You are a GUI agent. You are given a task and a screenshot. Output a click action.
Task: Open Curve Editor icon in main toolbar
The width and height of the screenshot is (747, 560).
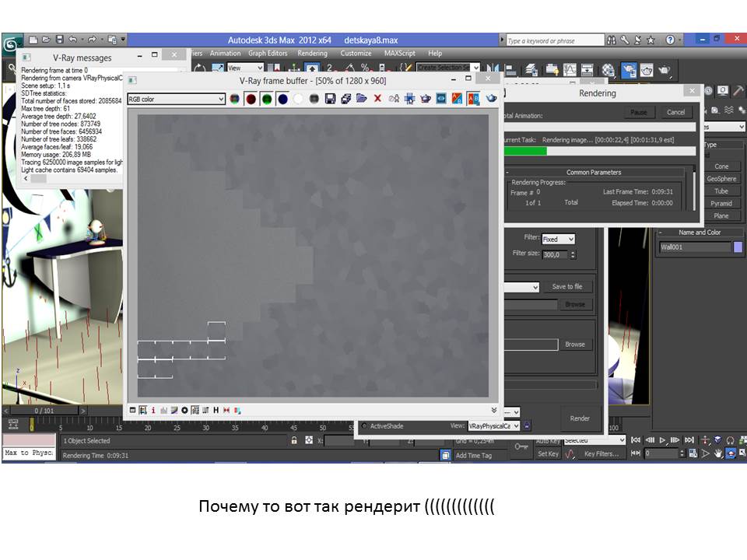[x=570, y=71]
